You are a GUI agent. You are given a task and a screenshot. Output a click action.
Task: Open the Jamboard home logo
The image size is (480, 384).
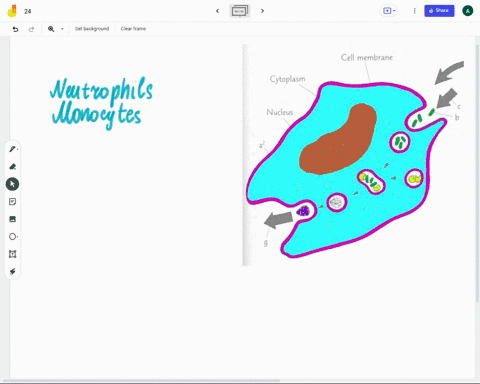point(12,11)
